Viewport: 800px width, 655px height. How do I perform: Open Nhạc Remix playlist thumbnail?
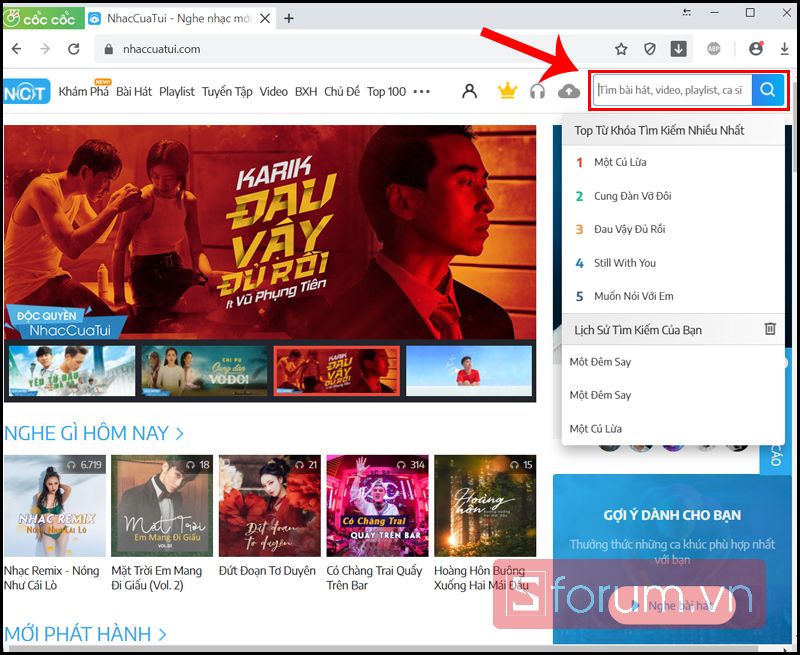pyautogui.click(x=55, y=506)
